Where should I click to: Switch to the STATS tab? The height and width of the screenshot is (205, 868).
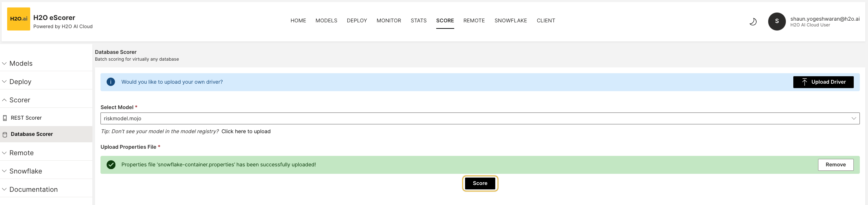click(419, 21)
